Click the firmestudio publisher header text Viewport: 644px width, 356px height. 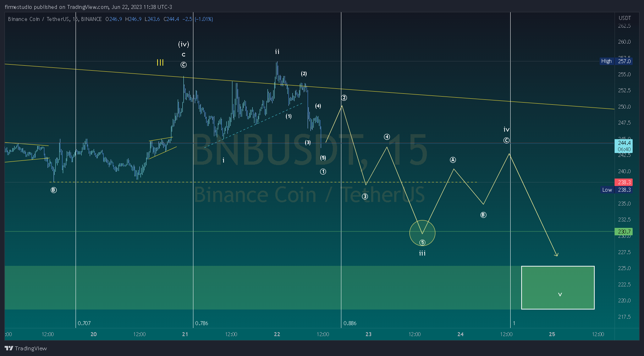click(x=88, y=7)
